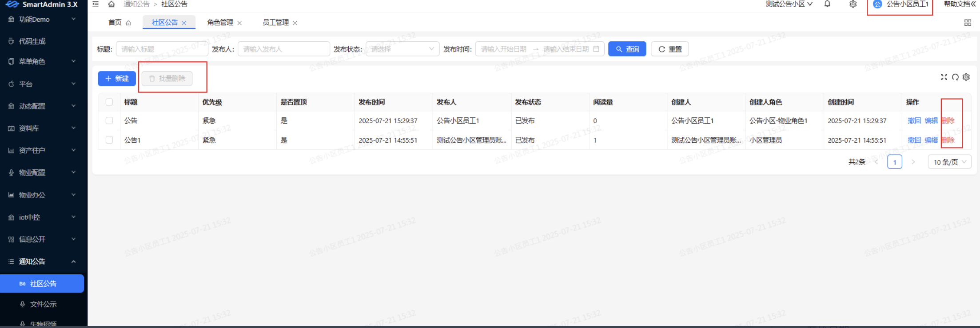Click the 信息公开 sidebar icon
Image resolution: width=980 pixels, height=328 pixels.
click(11, 239)
